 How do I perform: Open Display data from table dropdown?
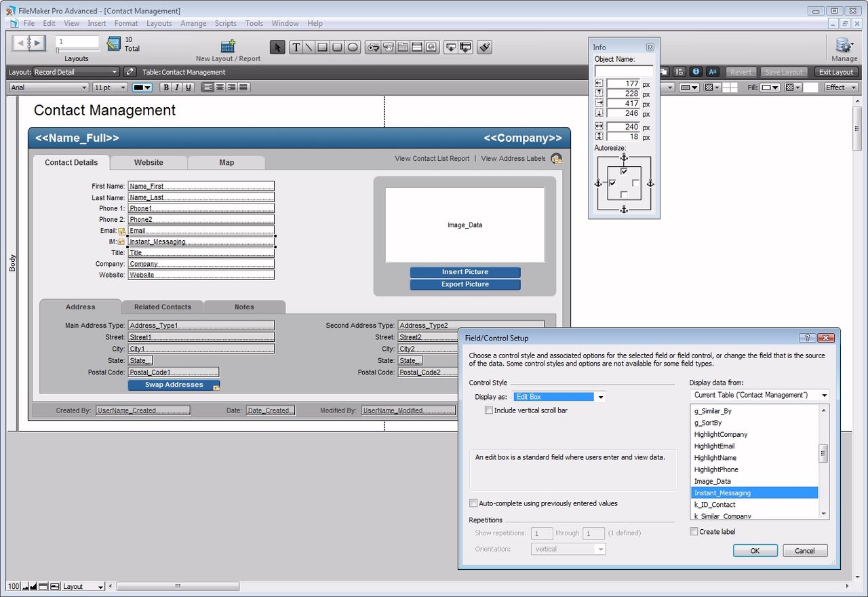(759, 395)
